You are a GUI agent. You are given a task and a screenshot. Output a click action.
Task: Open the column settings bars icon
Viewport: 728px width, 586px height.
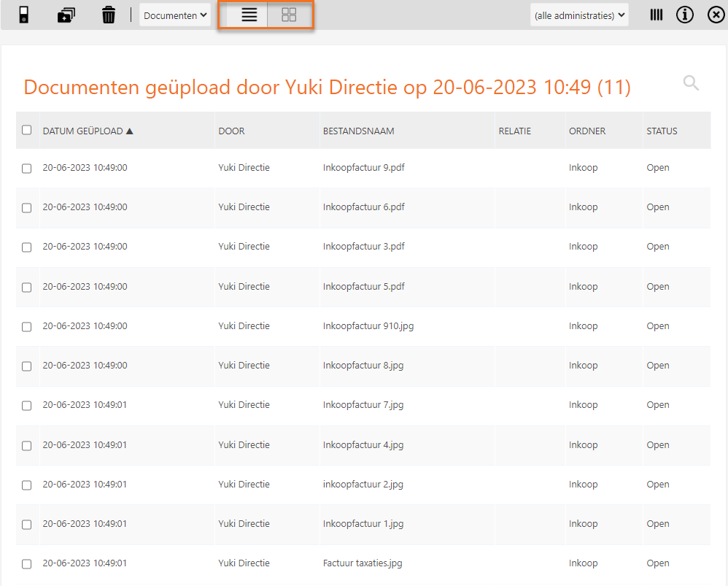coord(657,15)
